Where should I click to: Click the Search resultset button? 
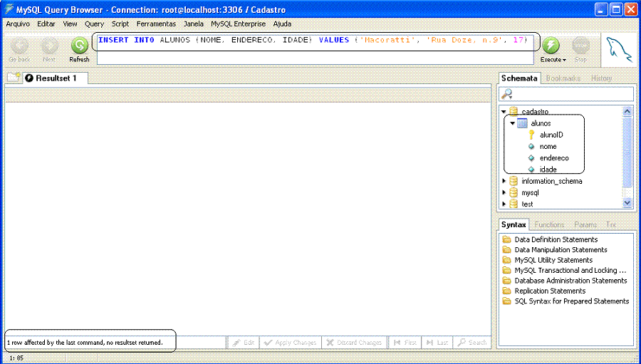pyautogui.click(x=471, y=343)
